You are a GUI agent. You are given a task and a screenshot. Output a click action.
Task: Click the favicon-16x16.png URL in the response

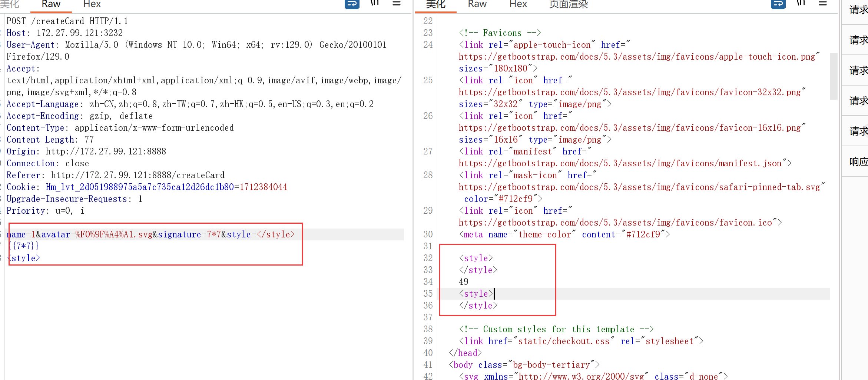(630, 128)
